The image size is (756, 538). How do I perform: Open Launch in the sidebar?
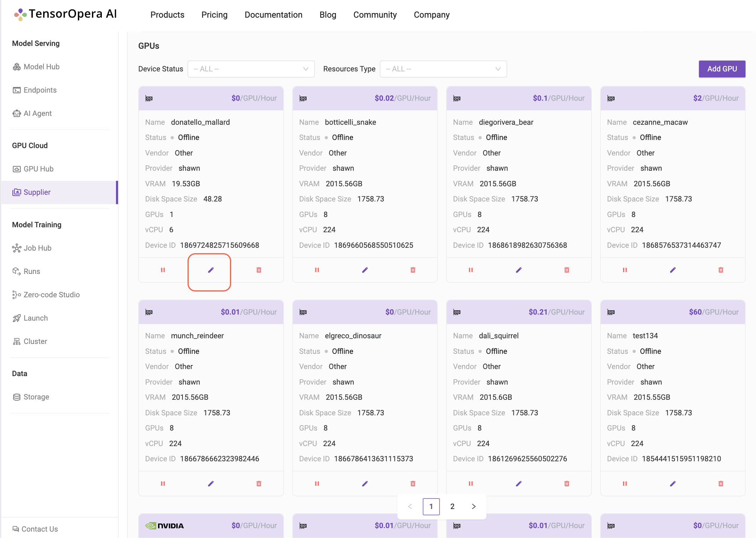30,318
